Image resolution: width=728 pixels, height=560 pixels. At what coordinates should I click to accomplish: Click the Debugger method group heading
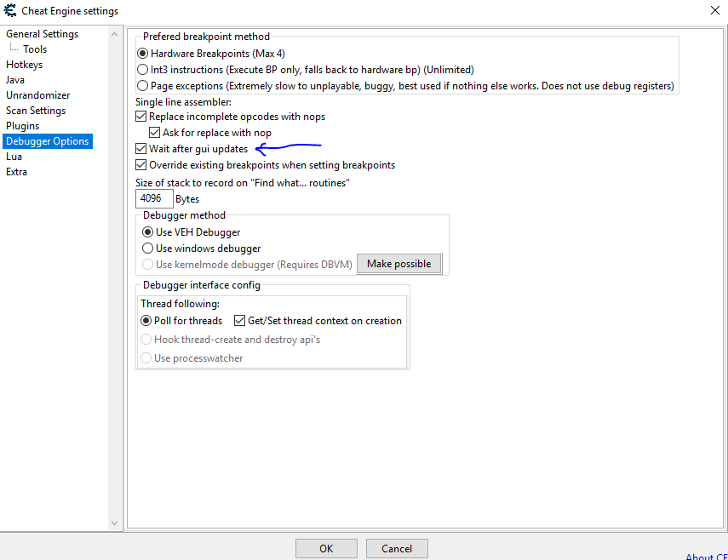[184, 215]
